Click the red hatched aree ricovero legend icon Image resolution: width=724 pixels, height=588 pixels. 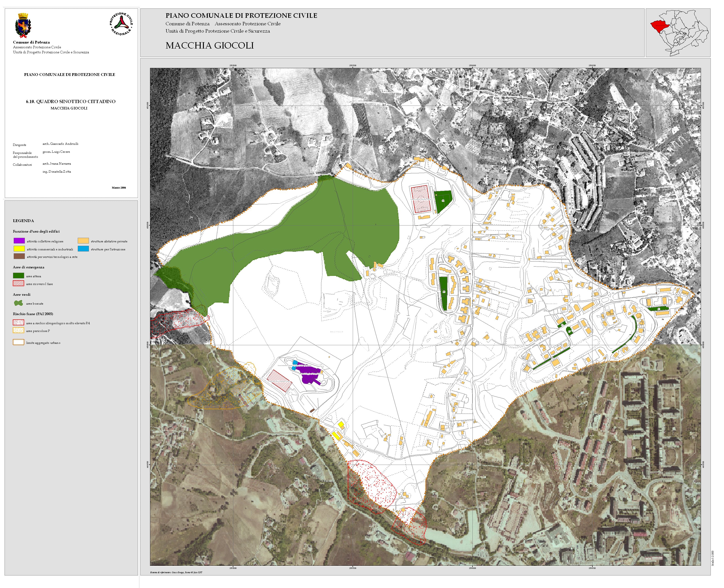[x=19, y=283]
